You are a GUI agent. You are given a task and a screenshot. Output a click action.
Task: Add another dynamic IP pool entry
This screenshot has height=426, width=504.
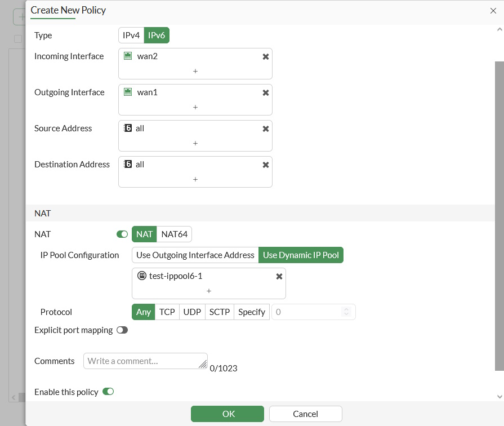click(209, 291)
